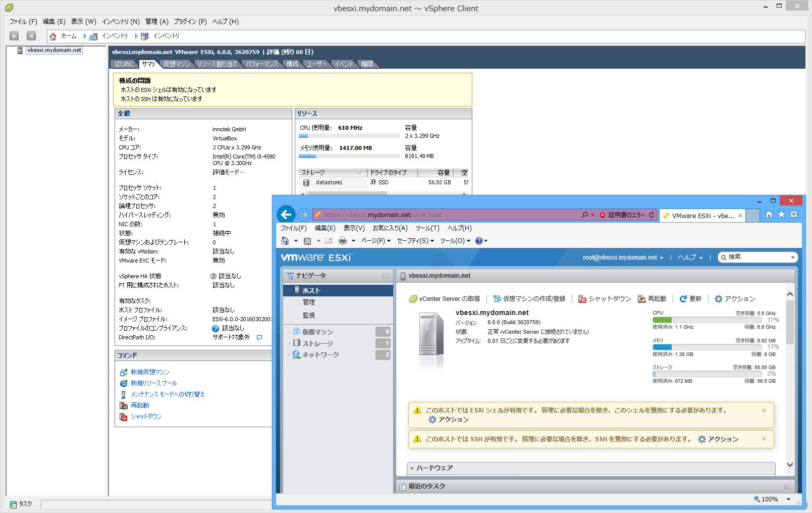This screenshot has width=812, height=513.
Task: Open the セーフティ(S) dropdown
Action: click(415, 241)
